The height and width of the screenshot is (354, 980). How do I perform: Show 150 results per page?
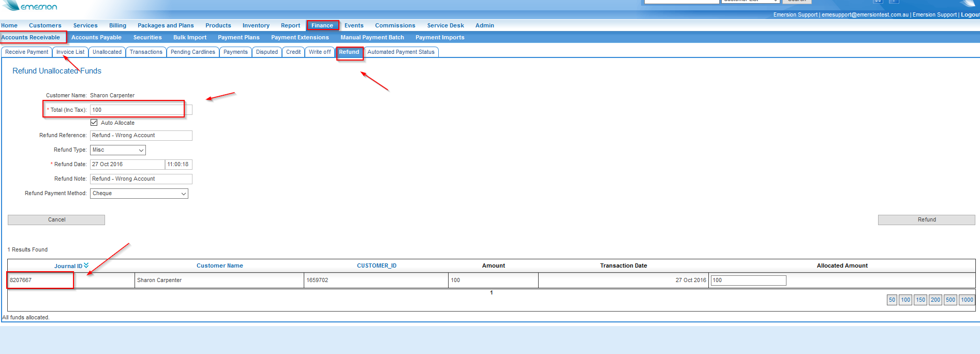click(x=920, y=300)
